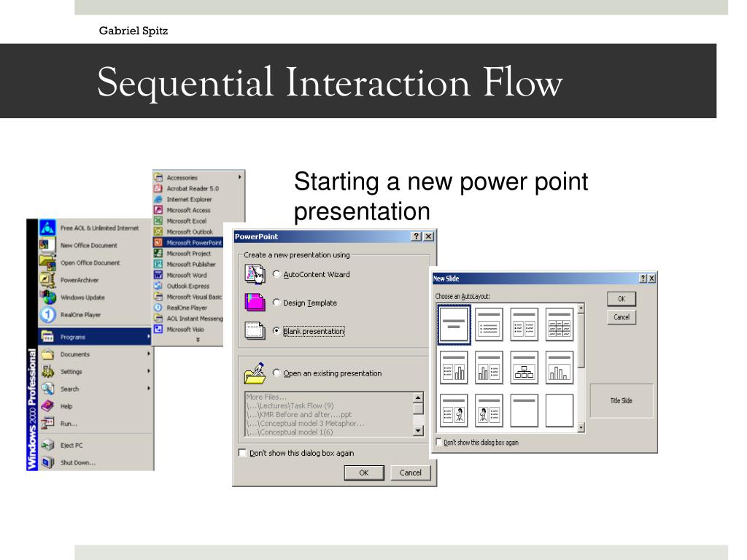This screenshot has height=560, width=747.
Task: Click the Eject PC icon
Action: 47,446
